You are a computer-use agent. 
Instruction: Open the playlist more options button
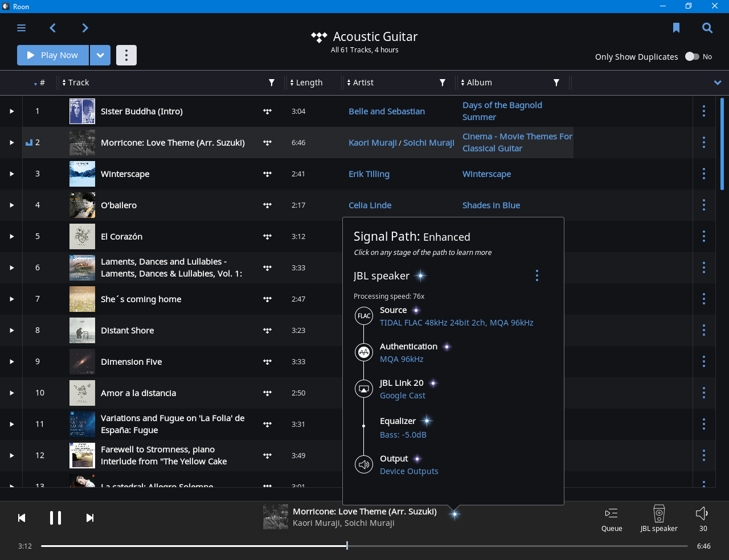126,55
